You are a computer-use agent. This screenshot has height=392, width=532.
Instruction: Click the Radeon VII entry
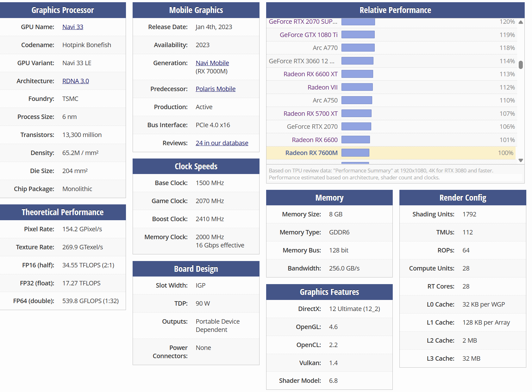[x=322, y=87]
